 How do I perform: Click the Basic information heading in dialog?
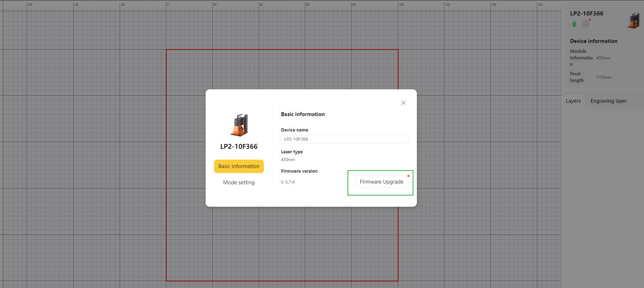[303, 114]
